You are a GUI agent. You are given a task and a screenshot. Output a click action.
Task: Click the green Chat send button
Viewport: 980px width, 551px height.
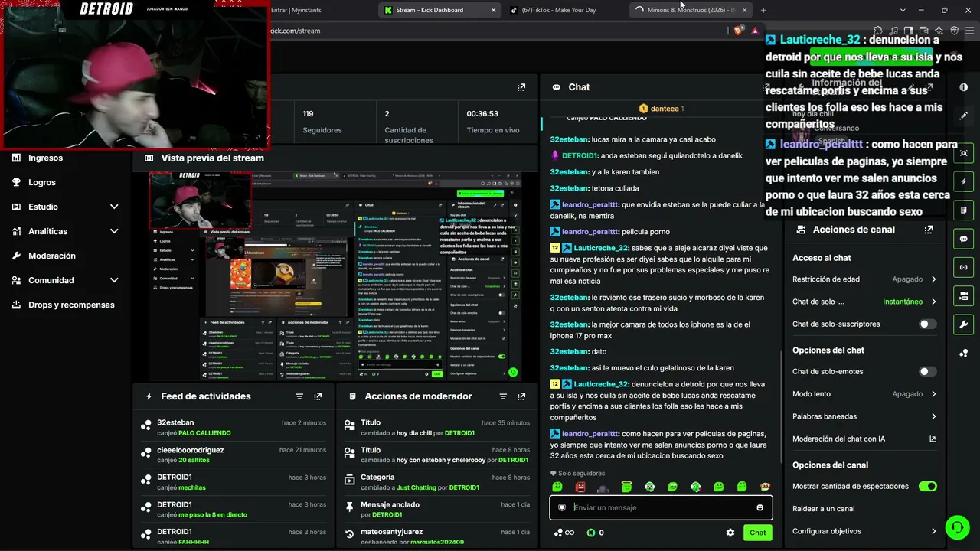pos(757,533)
